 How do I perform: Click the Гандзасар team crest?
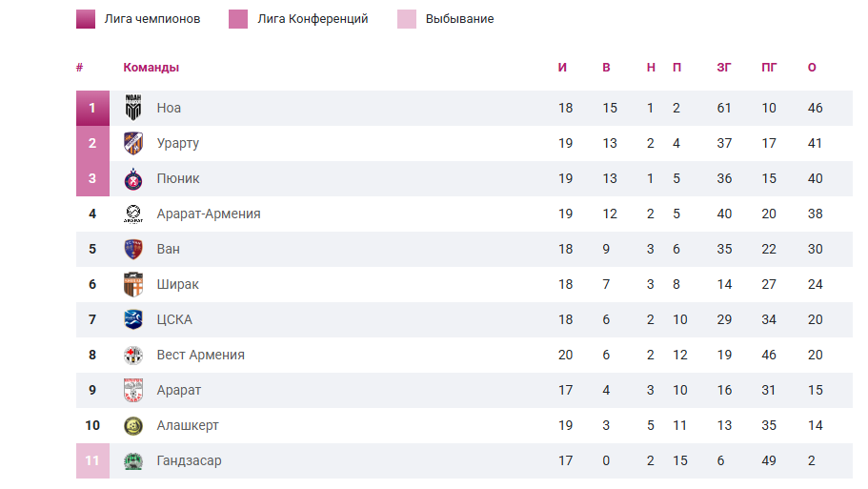pos(133,460)
